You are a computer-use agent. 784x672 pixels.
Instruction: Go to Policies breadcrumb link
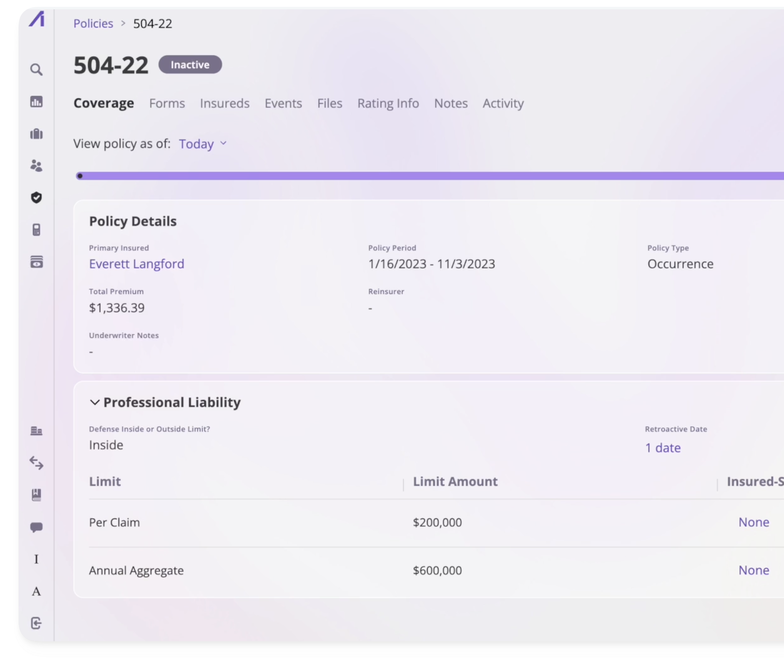(93, 24)
